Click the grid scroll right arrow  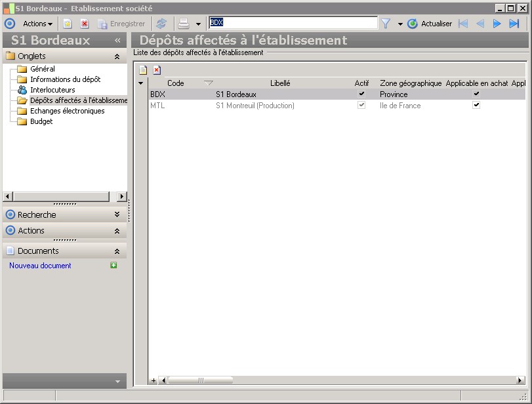tap(520, 380)
